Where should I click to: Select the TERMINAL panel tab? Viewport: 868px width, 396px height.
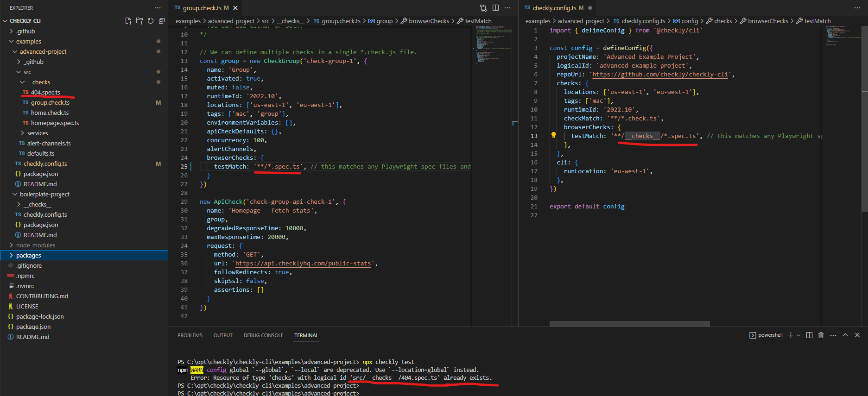pyautogui.click(x=306, y=335)
